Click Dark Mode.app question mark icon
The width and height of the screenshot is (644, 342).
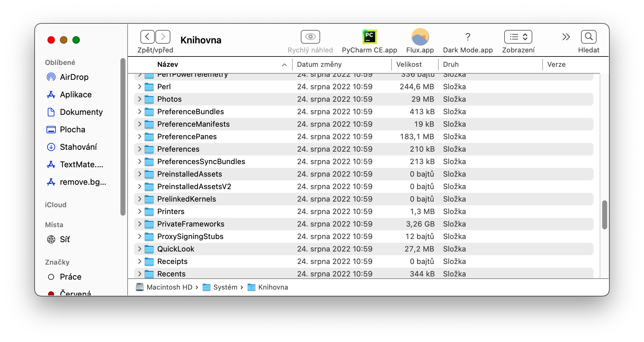(468, 37)
